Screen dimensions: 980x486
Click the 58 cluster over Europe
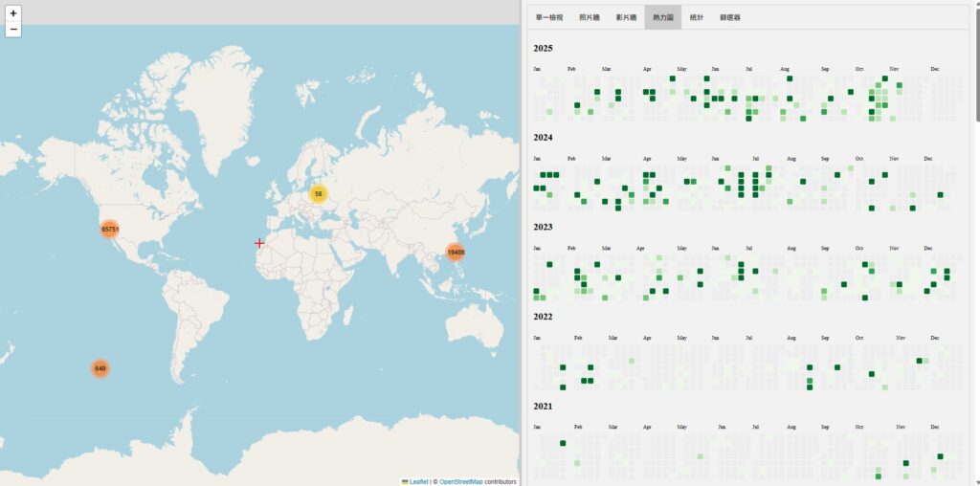(x=318, y=194)
